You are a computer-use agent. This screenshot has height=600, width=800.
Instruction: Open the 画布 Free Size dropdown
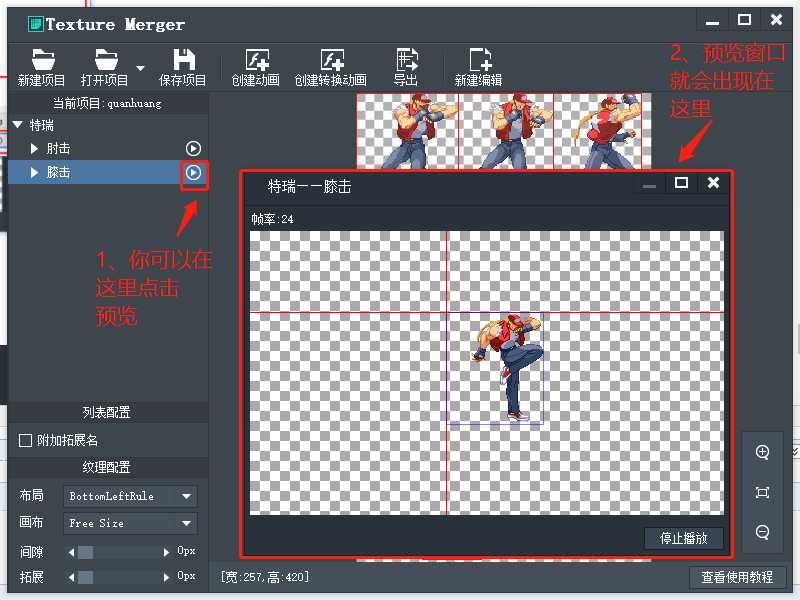point(130,523)
